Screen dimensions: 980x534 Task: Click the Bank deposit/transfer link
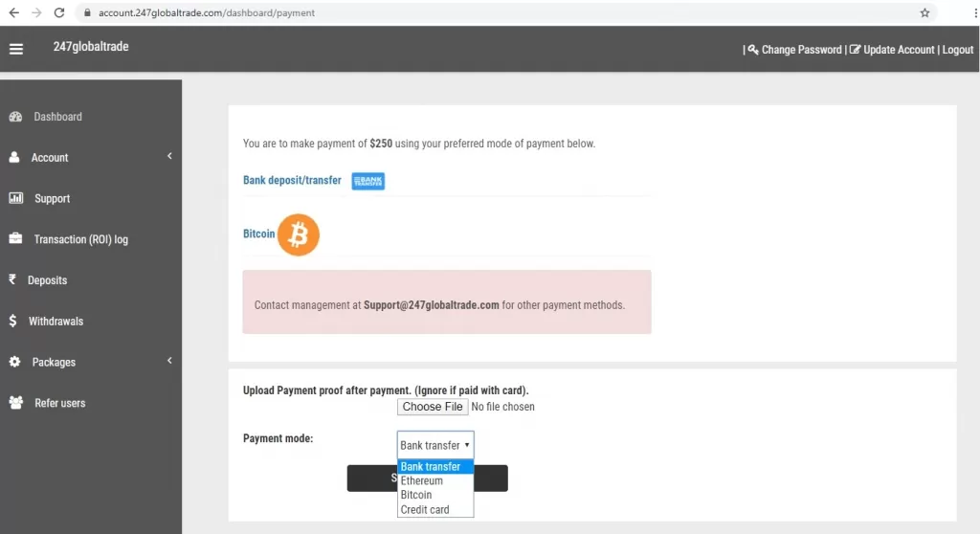click(292, 180)
